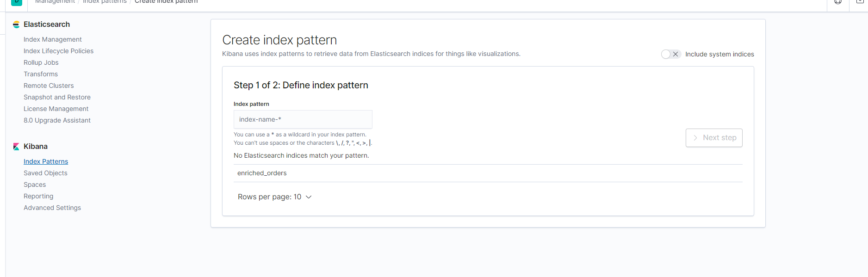This screenshot has width=868, height=277.
Task: Focus the Index pattern text field
Action: pyautogui.click(x=303, y=119)
